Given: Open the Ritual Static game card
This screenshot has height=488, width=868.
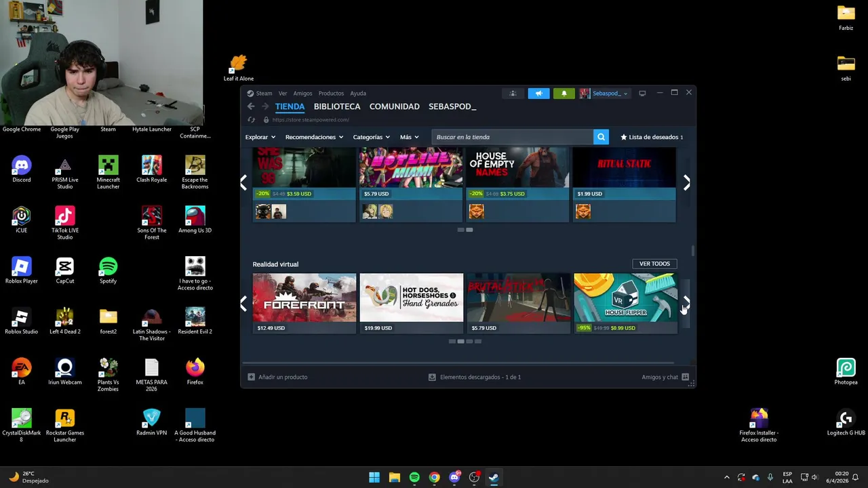Looking at the screenshot, I should [625, 184].
